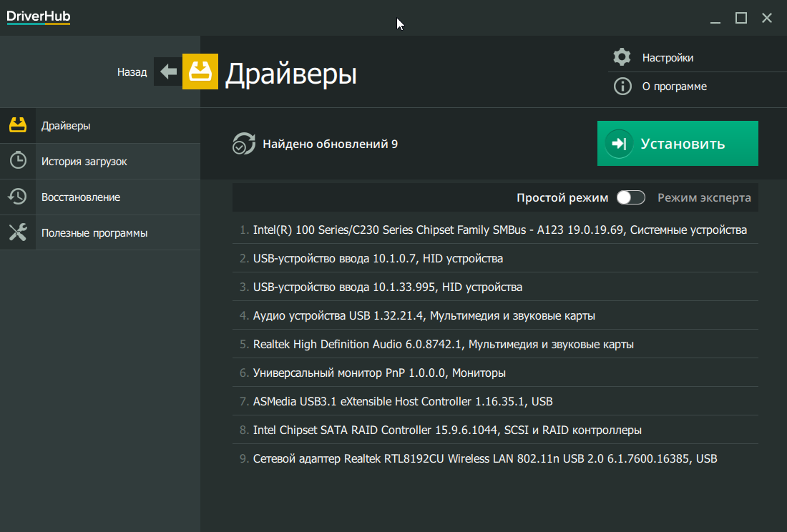
Task: Click the updates found refresh icon
Action: pos(243,144)
